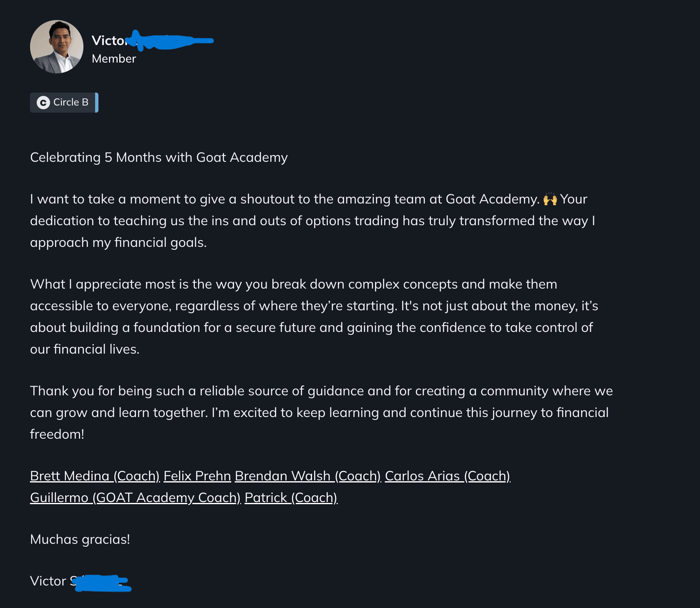
Task: Click the Muchas gracias! line
Action: [x=80, y=539]
